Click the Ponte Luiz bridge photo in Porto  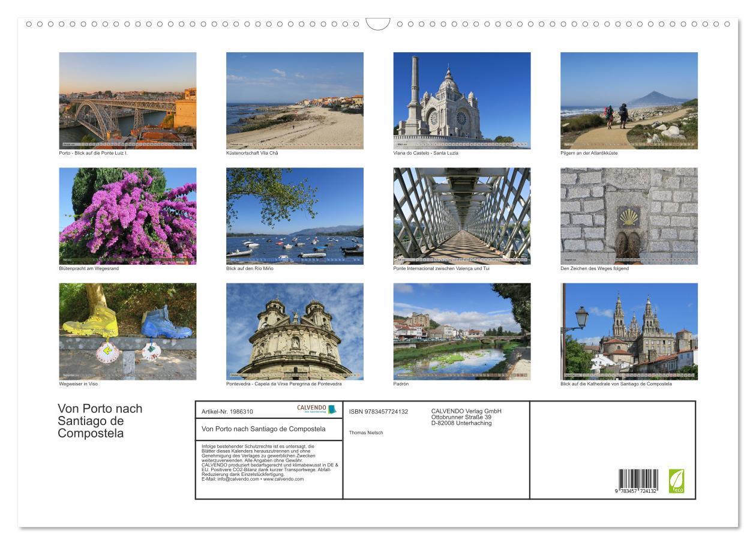(x=127, y=99)
